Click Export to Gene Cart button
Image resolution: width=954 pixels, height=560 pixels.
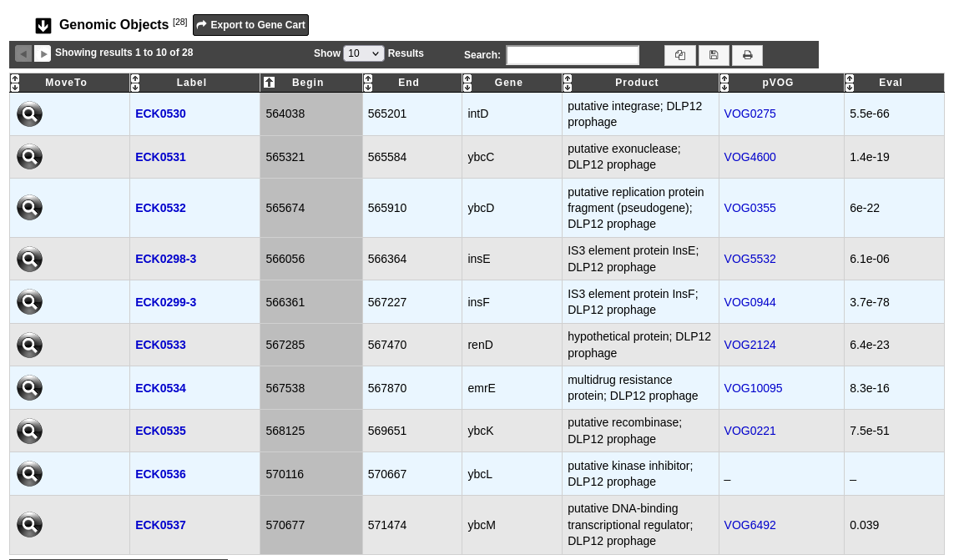pyautogui.click(x=250, y=25)
